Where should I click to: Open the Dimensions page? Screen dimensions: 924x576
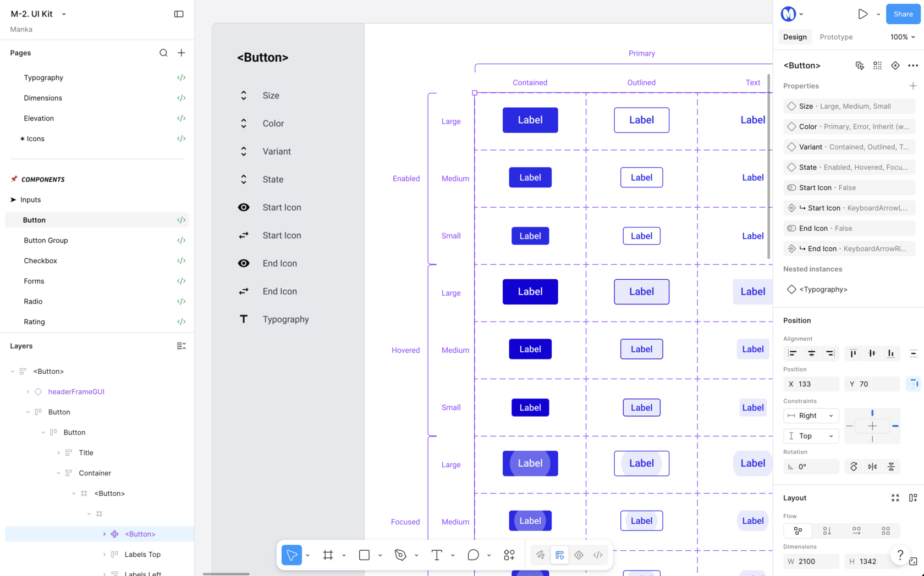[43, 98]
